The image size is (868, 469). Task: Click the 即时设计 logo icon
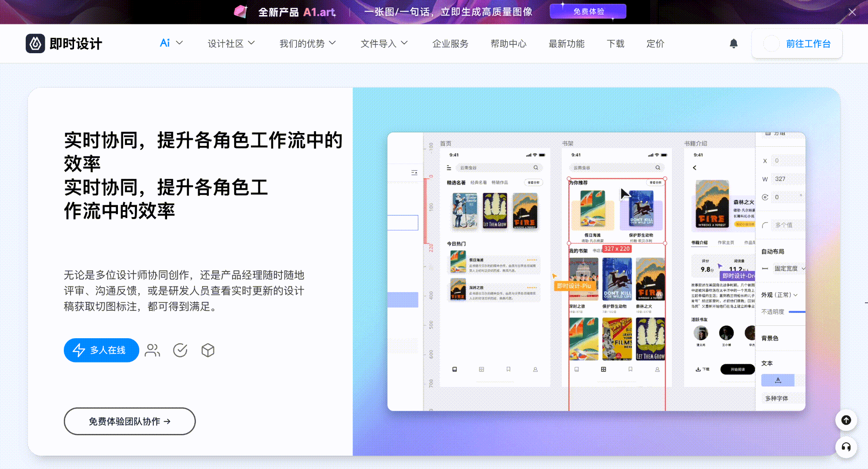click(35, 43)
